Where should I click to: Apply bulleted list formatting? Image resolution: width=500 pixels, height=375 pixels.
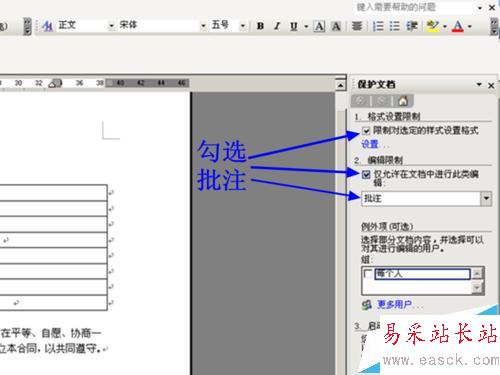click(395, 26)
